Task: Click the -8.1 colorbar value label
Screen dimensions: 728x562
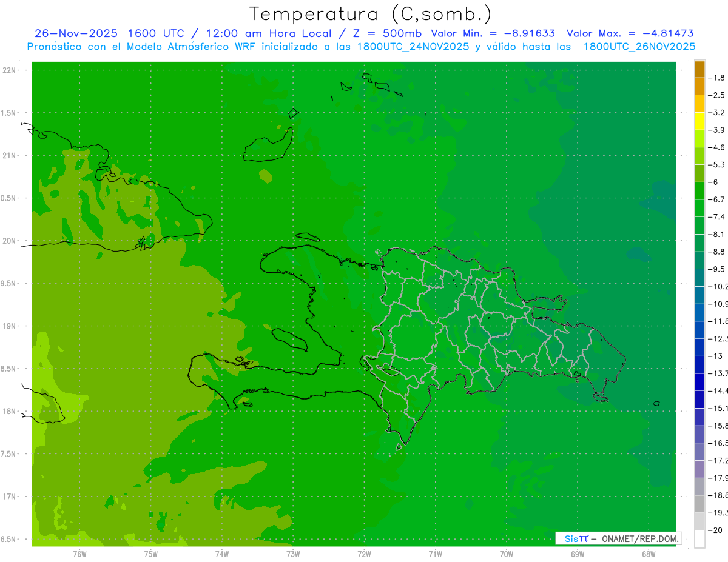Action: pyautogui.click(x=717, y=234)
